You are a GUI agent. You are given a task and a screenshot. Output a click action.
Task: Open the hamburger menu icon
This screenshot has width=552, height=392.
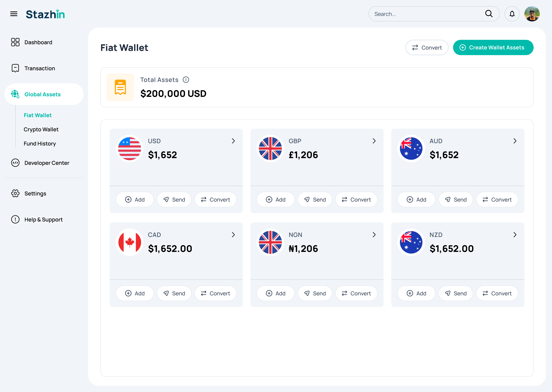click(14, 14)
